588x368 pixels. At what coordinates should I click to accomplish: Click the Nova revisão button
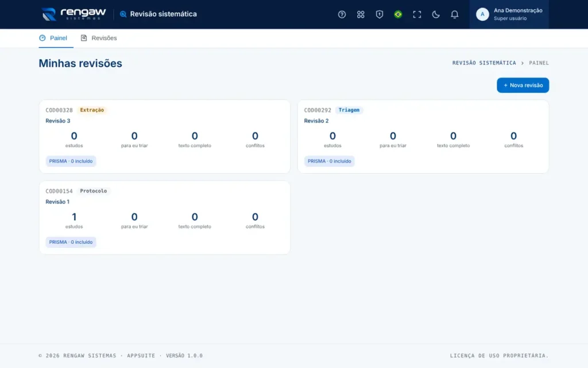tap(523, 85)
